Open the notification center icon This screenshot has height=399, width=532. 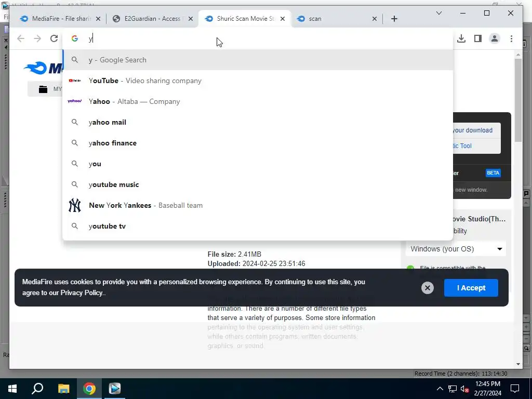click(x=515, y=389)
